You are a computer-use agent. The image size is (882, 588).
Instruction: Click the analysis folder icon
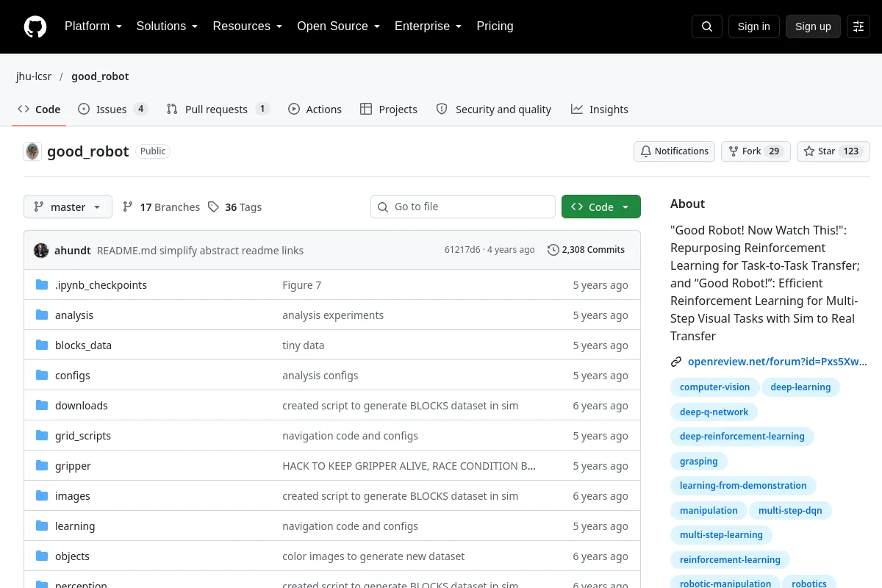[x=42, y=315]
